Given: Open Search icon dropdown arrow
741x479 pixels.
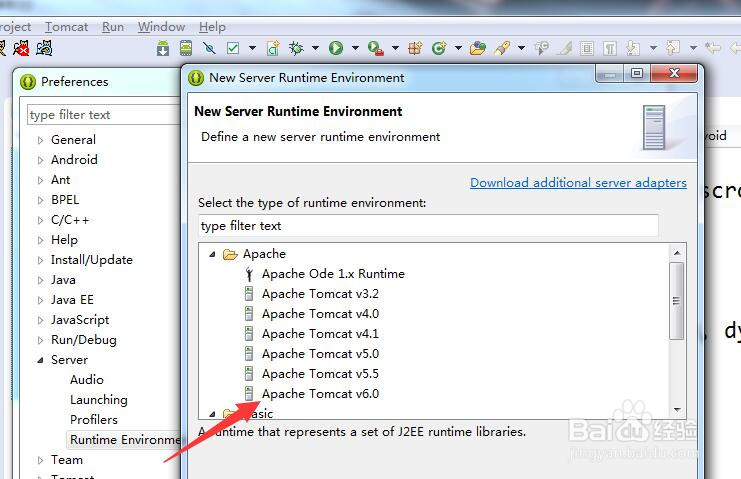Looking at the screenshot, I should [521, 48].
